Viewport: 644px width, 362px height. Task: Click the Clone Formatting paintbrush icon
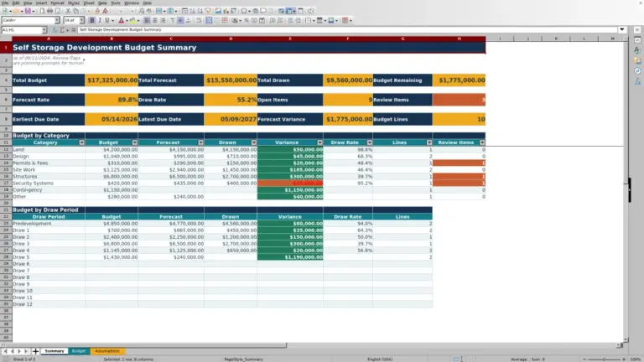[97, 11]
